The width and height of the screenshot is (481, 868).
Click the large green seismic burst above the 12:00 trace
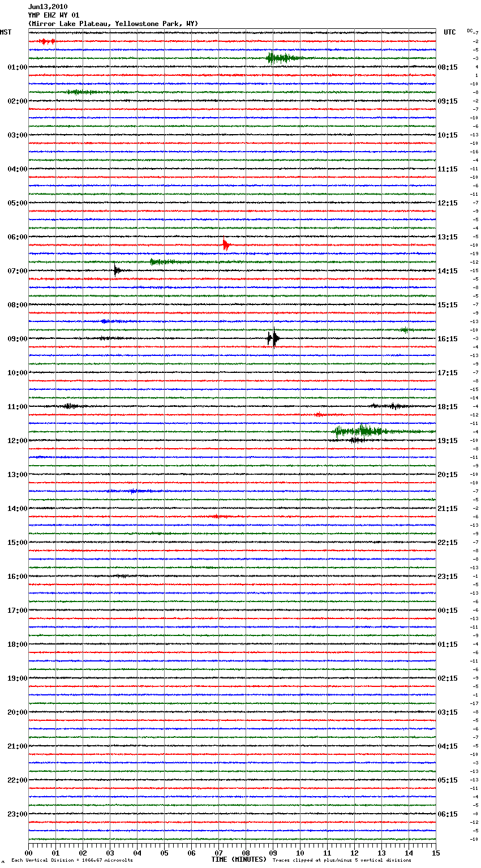(362, 431)
